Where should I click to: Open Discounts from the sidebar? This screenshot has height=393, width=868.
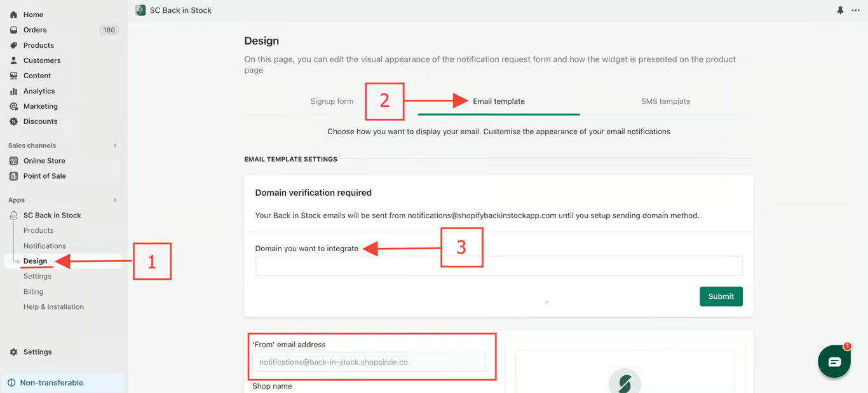pyautogui.click(x=40, y=121)
